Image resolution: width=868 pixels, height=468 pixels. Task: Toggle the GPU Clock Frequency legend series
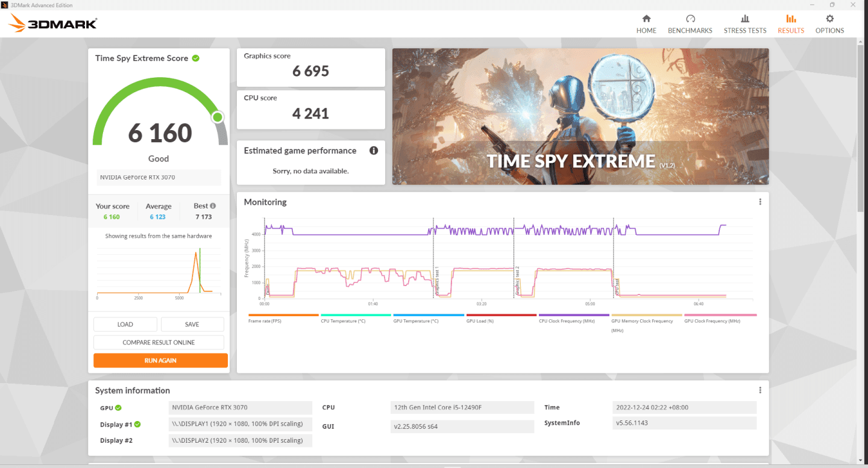pyautogui.click(x=720, y=318)
